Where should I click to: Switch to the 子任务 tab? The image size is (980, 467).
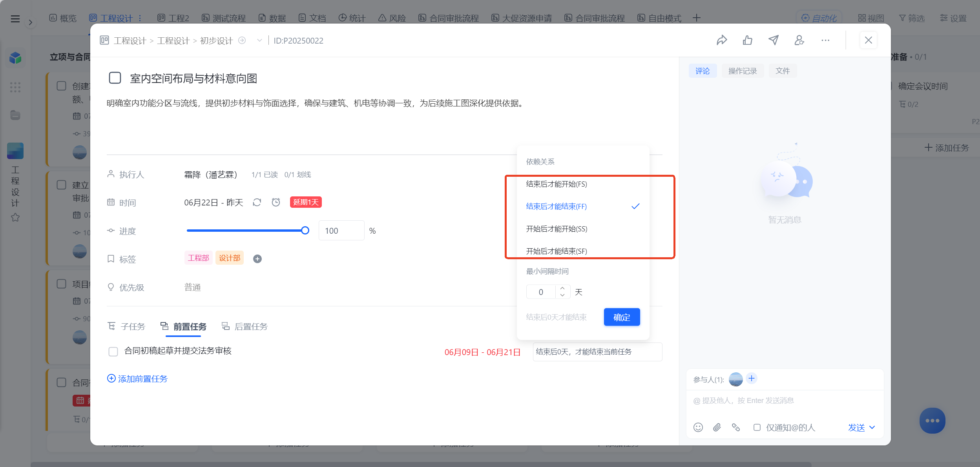(126, 326)
